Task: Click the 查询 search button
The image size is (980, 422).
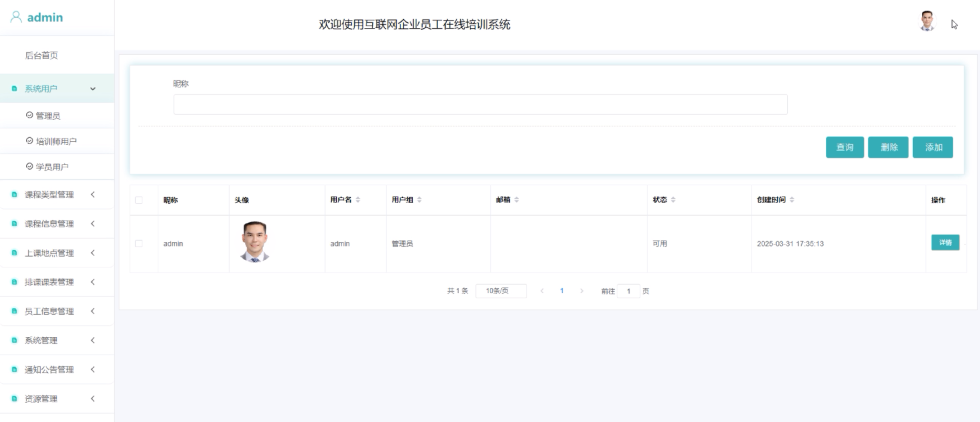Action: point(845,147)
